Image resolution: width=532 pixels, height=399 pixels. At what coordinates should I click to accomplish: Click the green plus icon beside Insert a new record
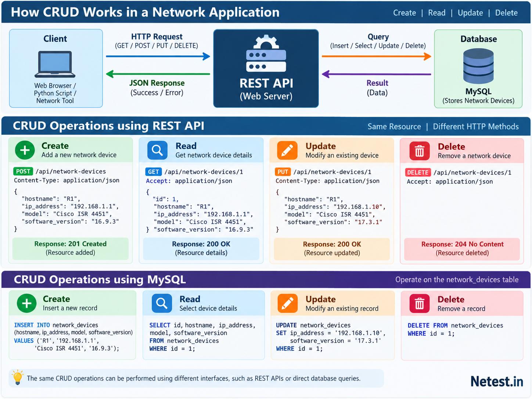click(26, 303)
